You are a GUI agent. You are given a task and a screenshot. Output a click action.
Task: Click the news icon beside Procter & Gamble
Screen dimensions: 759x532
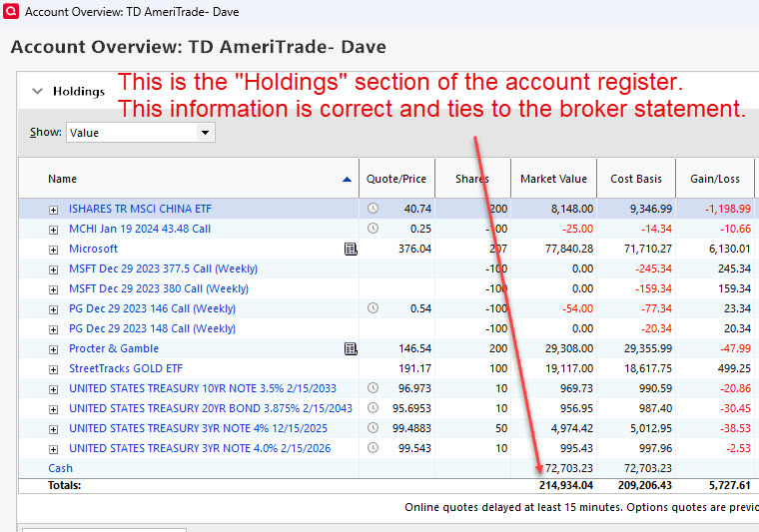pyautogui.click(x=351, y=348)
